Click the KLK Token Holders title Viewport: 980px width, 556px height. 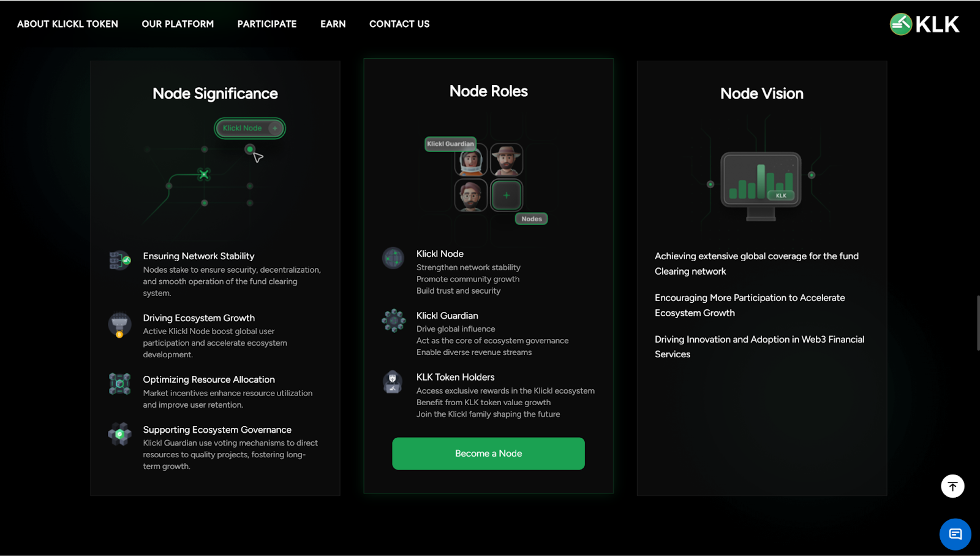point(456,377)
